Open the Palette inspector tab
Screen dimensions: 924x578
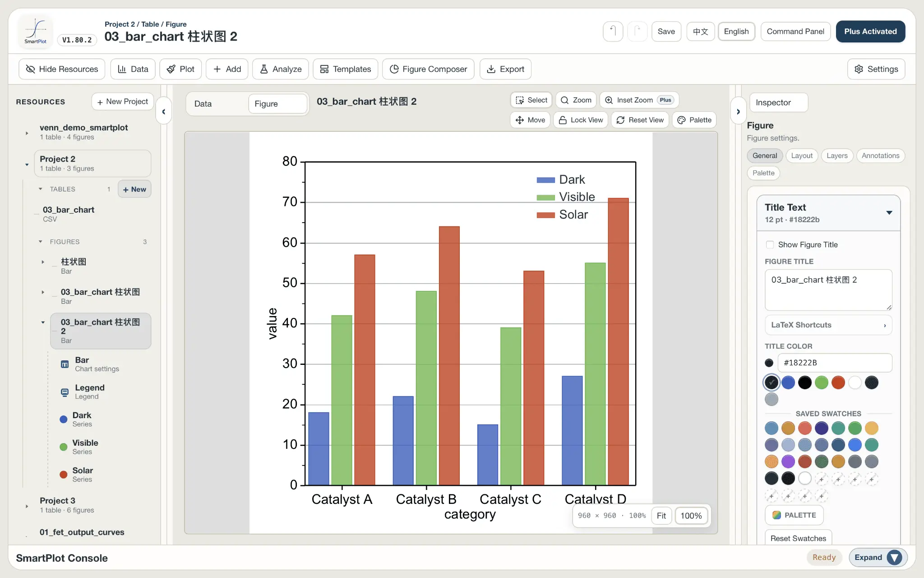(x=763, y=173)
